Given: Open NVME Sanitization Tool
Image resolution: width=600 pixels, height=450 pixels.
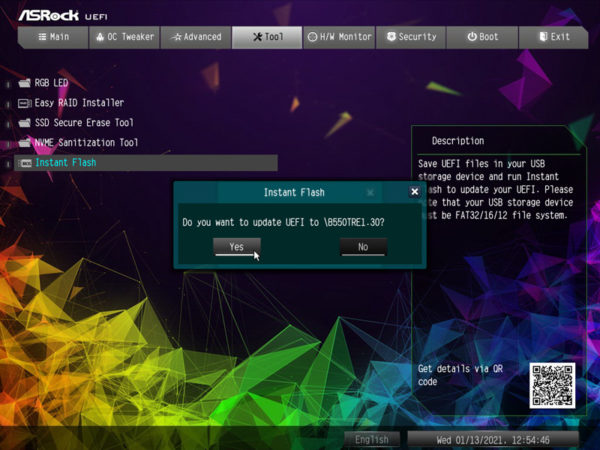Looking at the screenshot, I should tap(86, 142).
